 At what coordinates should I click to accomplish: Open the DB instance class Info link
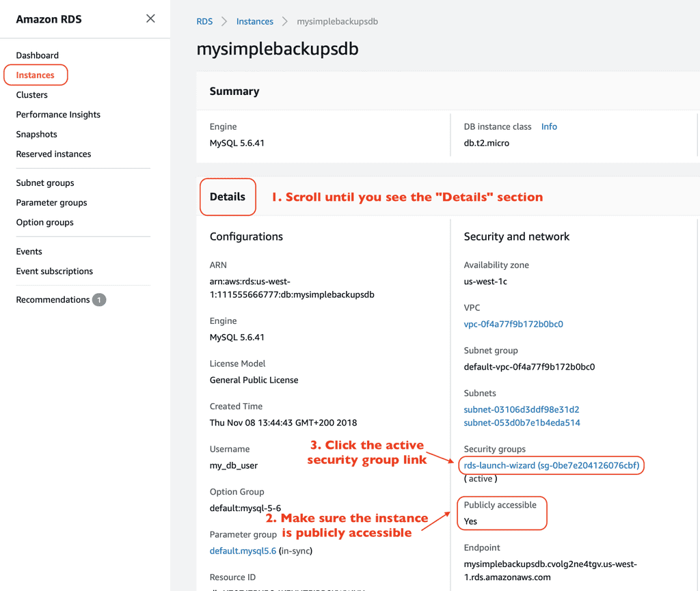coord(549,127)
